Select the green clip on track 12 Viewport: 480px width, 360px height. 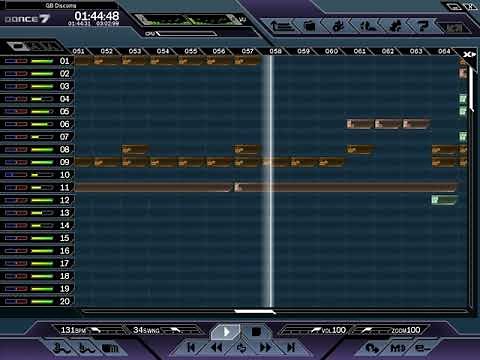[x=444, y=200]
